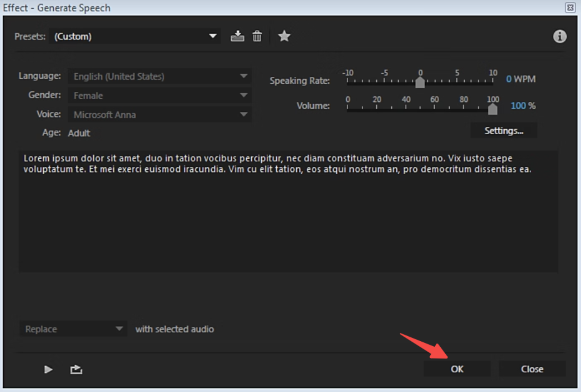Screen dimensions: 581x392
Task: Click the star icon in the presets toolbar
Action: (x=284, y=36)
